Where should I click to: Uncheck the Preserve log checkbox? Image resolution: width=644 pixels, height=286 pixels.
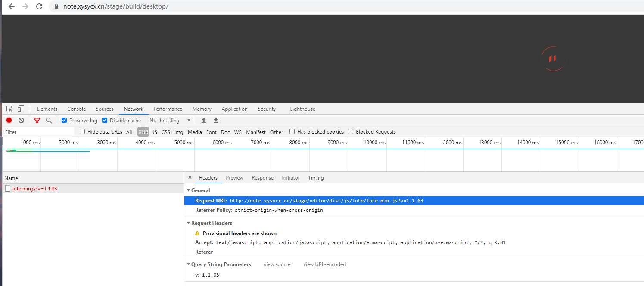pos(64,121)
